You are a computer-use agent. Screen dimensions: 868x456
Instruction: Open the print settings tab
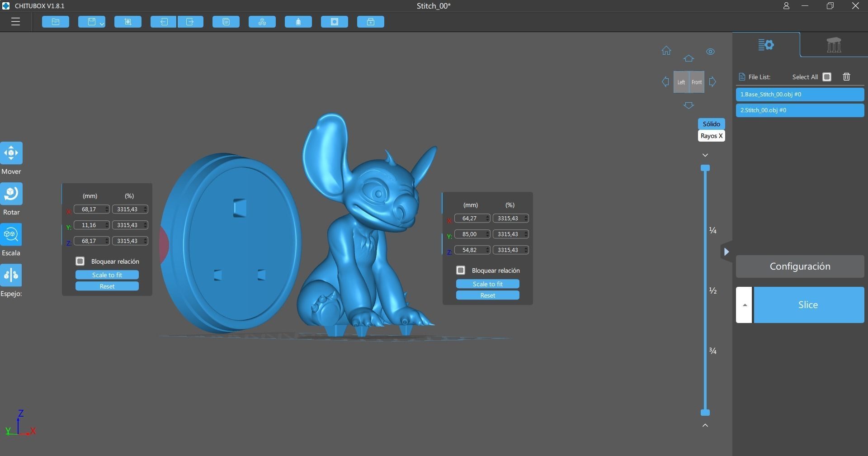point(766,45)
